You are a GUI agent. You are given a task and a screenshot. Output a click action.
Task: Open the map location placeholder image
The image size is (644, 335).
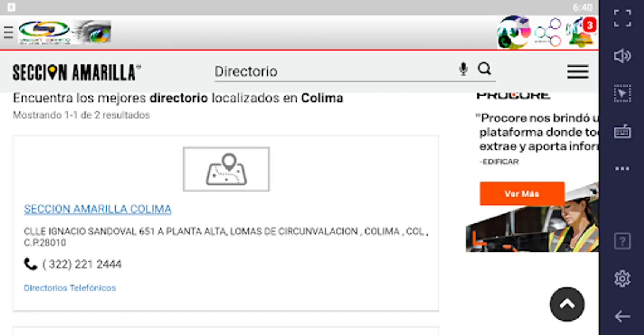click(226, 169)
